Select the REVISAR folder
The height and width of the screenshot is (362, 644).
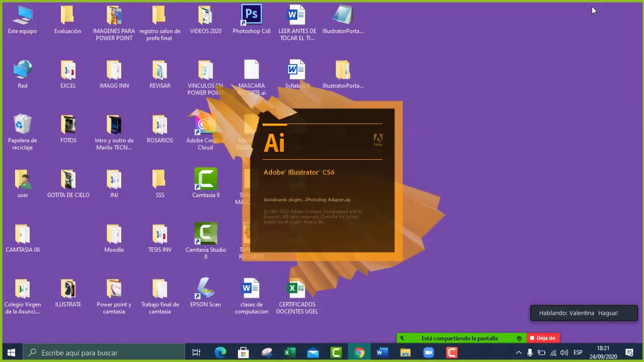159,74
